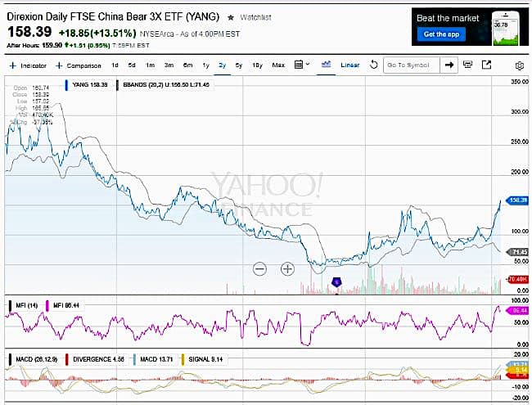This screenshot has width=532, height=405.
Task: Open the Comparison add menu
Action: [79, 65]
